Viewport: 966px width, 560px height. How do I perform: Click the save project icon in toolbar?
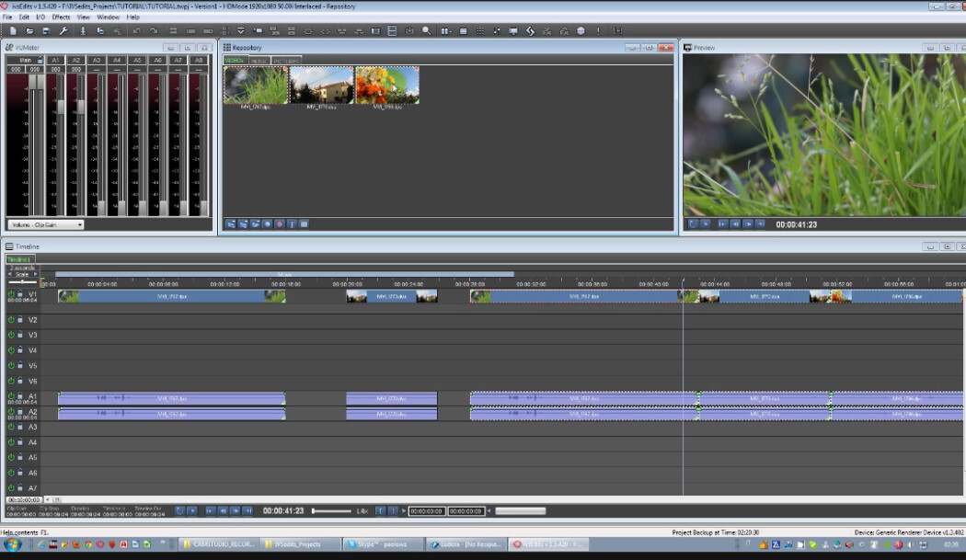[45, 30]
